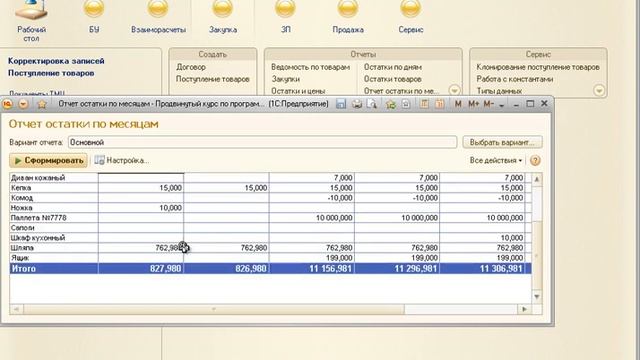Select the Шкаф кухонный row label
Screen dimensions: 640x360
[38, 238]
